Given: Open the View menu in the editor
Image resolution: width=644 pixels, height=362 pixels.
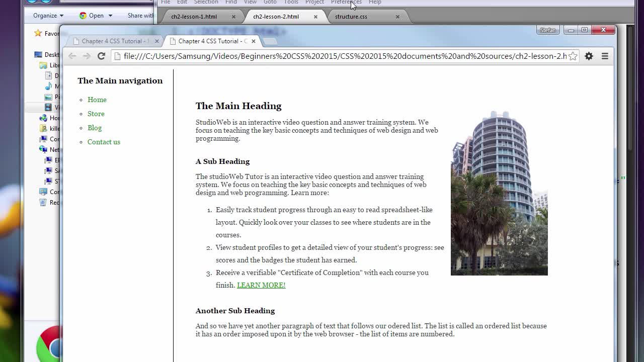Looking at the screenshot, I should (250, 2).
